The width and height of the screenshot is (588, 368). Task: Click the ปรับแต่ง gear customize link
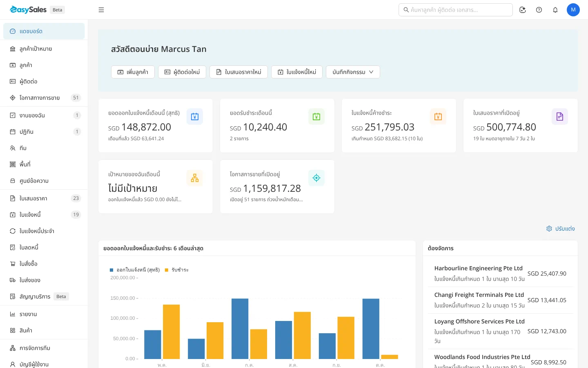tap(561, 229)
